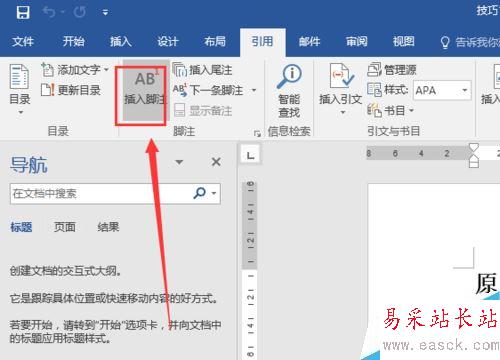Image resolution: width=500 pixels, height=360 pixels.
Task: Click the horizontal ruler number 4
Action: coord(421,153)
